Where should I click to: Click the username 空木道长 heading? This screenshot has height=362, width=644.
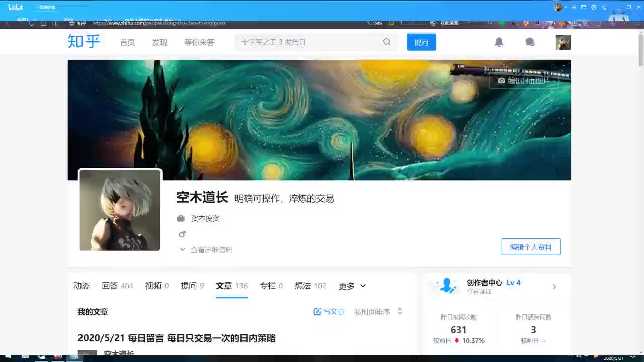202,198
